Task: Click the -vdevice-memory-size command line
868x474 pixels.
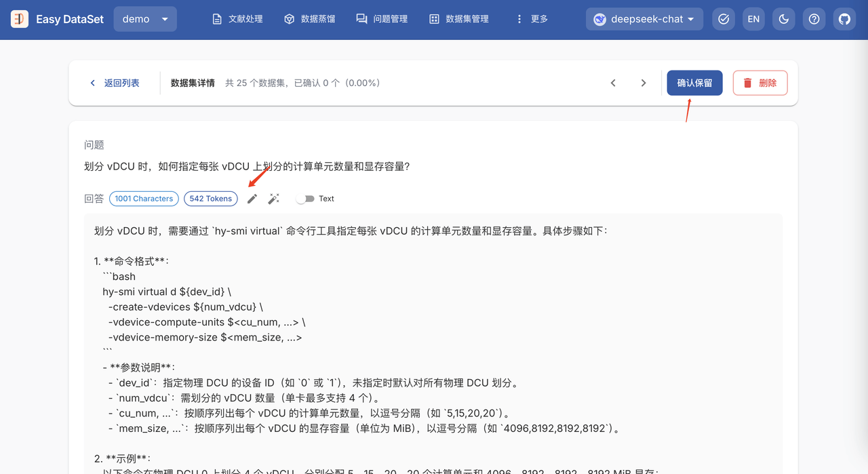Action: [205, 337]
